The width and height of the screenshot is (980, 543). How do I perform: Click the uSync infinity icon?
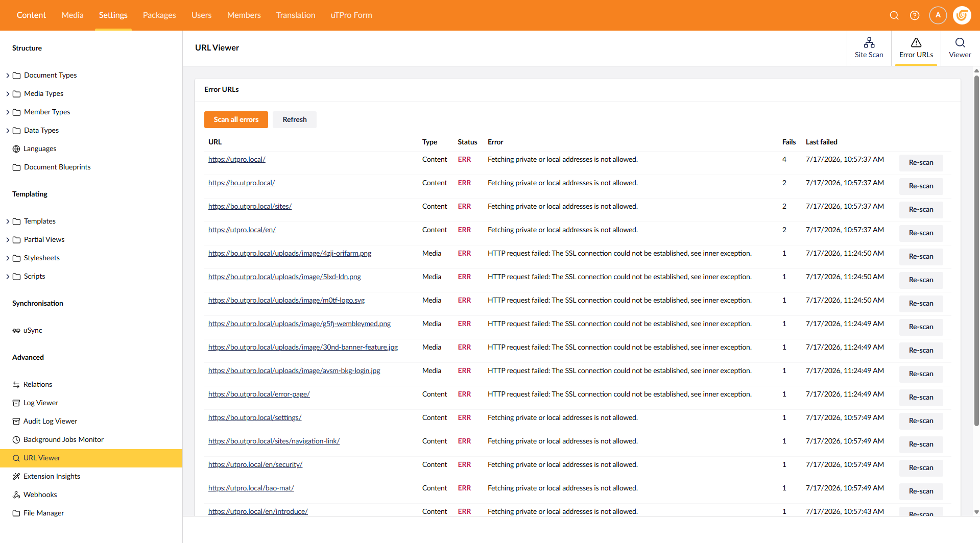point(16,331)
